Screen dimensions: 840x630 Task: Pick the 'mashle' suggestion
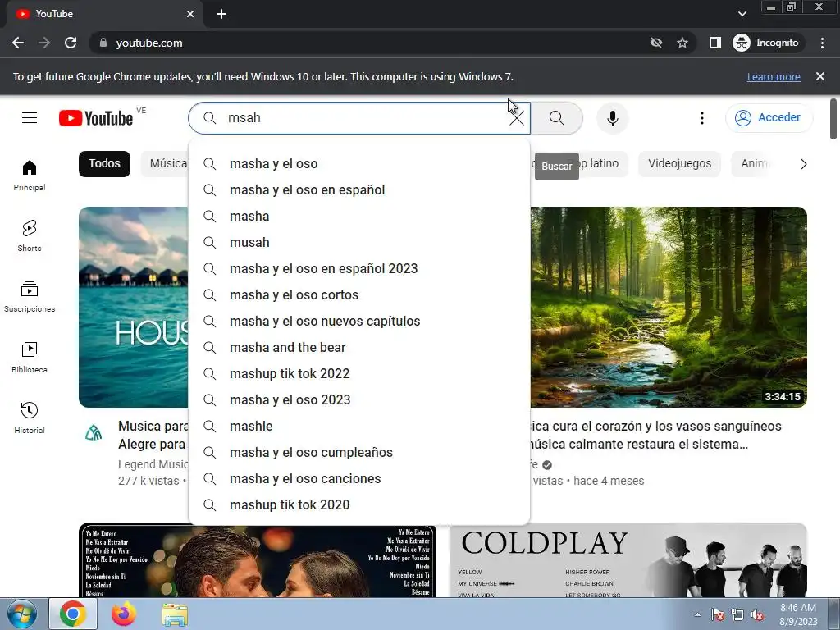tap(359, 427)
